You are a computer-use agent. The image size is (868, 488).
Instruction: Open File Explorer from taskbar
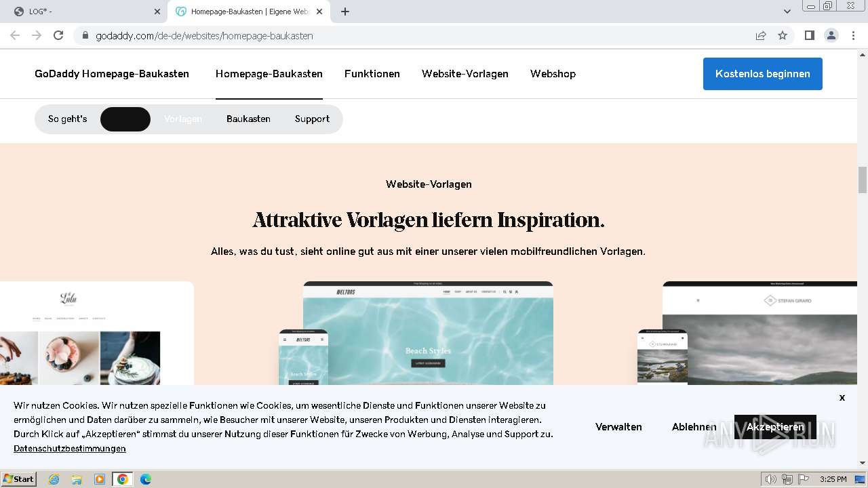pos(77,479)
